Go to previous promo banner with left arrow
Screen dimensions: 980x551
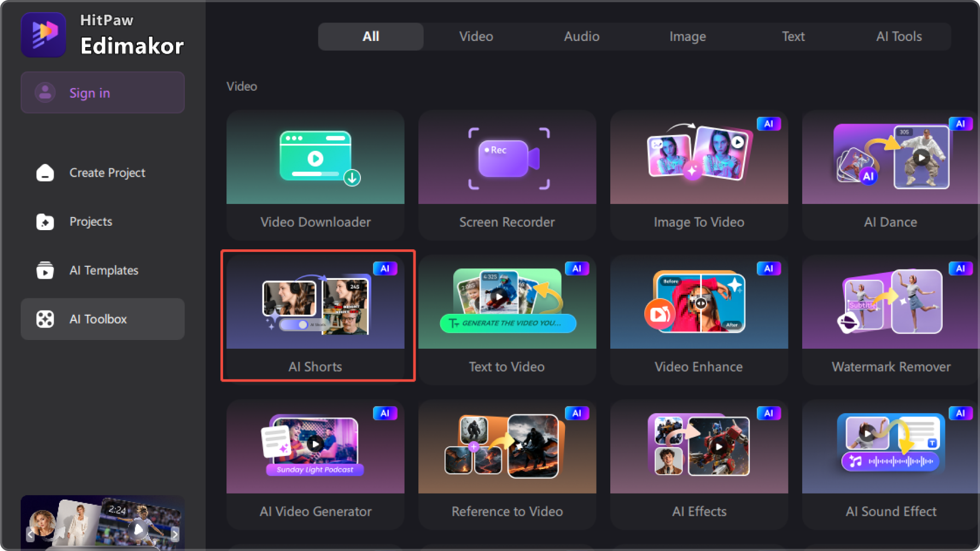point(30,534)
